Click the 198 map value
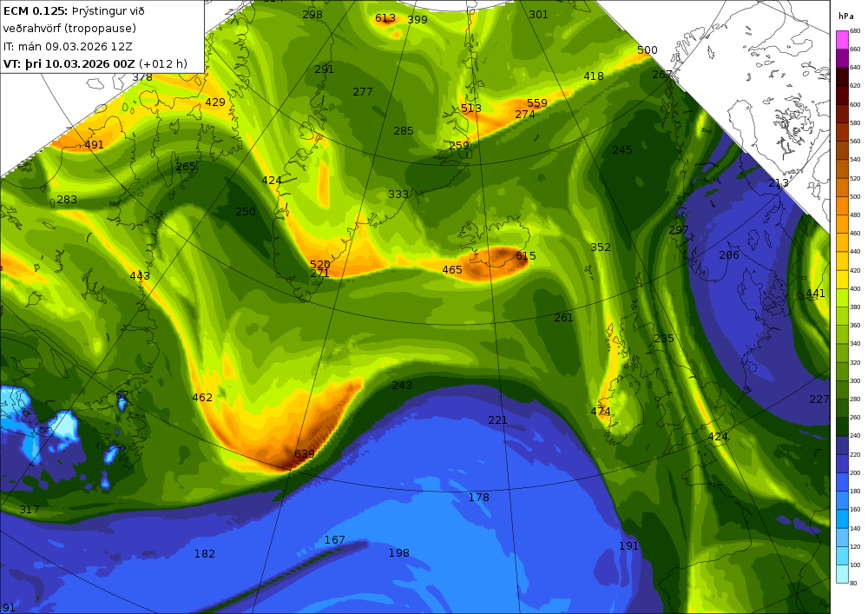This screenshot has width=868, height=614. coord(399,552)
